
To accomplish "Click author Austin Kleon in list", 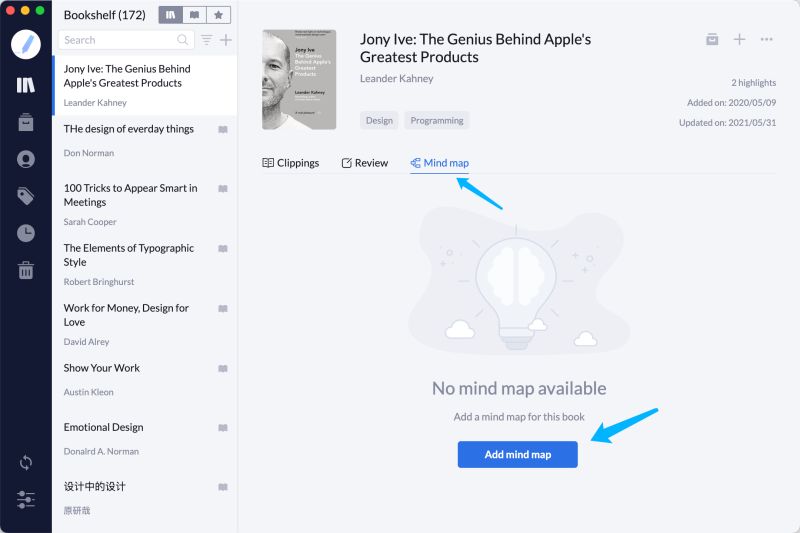I will click(88, 392).
